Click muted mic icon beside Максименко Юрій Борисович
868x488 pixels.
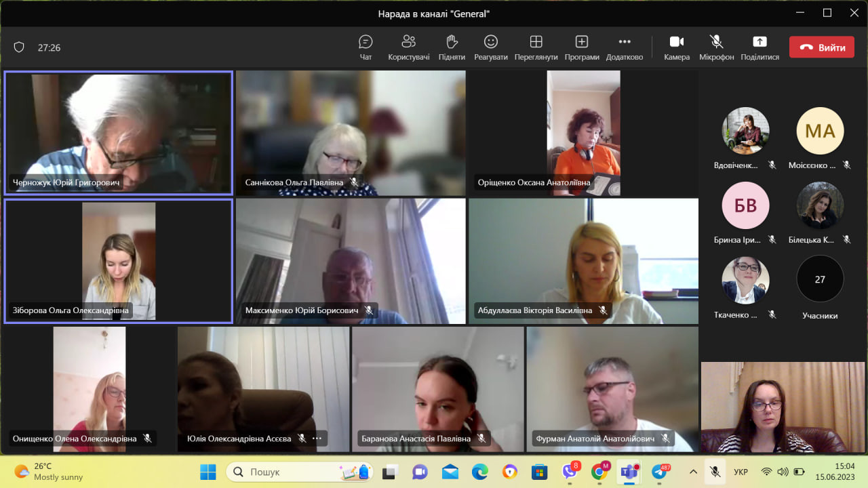pos(369,310)
